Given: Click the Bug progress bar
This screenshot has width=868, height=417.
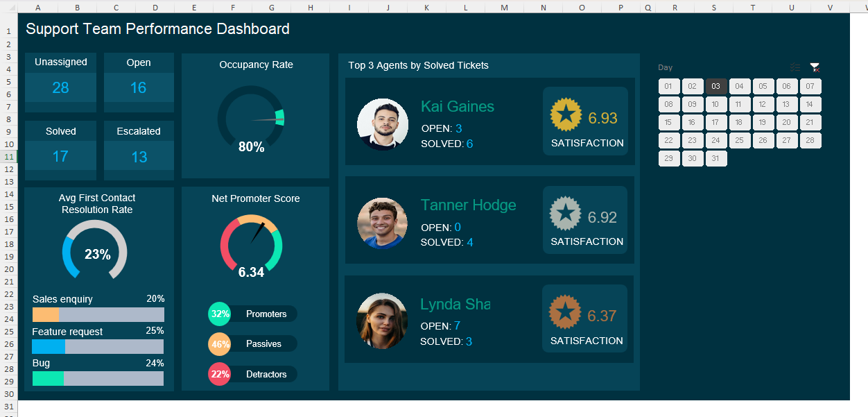Looking at the screenshot, I should point(98,378).
